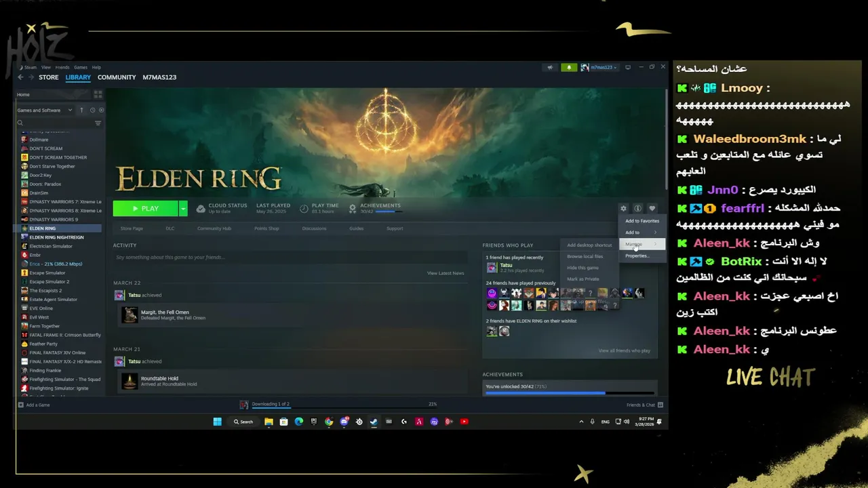The height and width of the screenshot is (488, 868).
Task: Open YouTube icon in the Windows taskbar
Action: click(464, 422)
